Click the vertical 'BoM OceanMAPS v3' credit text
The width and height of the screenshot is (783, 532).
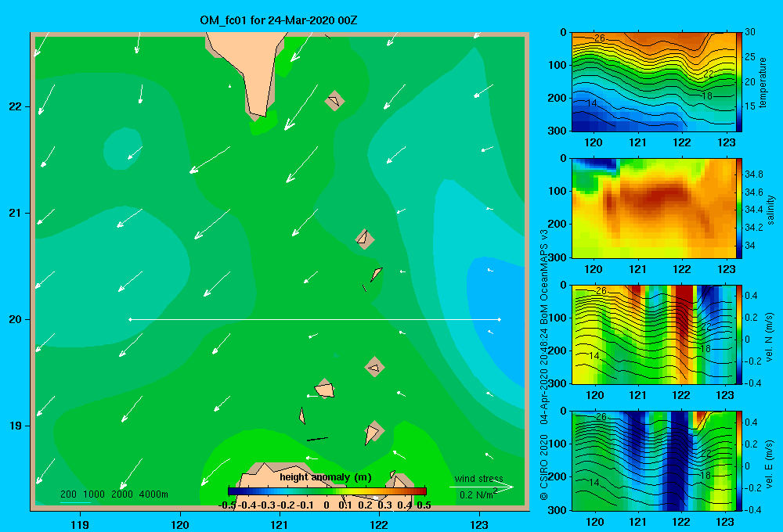tap(544, 278)
